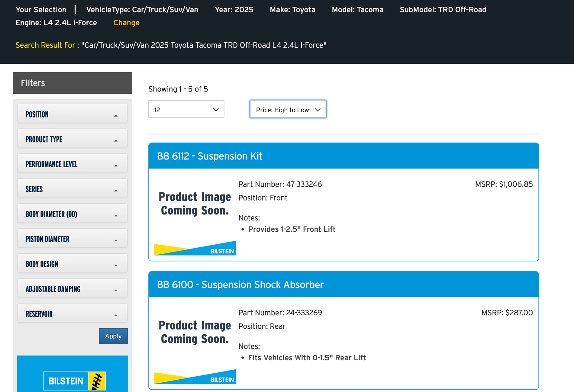
Task: Open the results per page dropdown
Action: (186, 109)
